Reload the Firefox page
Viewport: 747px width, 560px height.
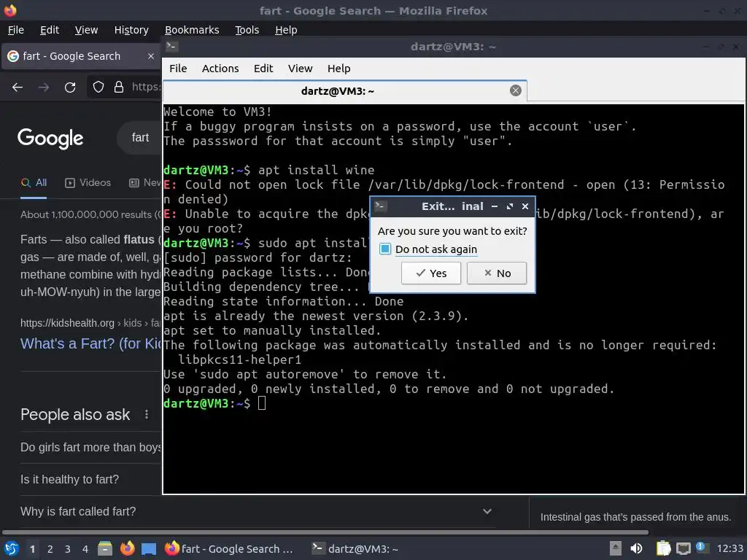click(x=70, y=87)
